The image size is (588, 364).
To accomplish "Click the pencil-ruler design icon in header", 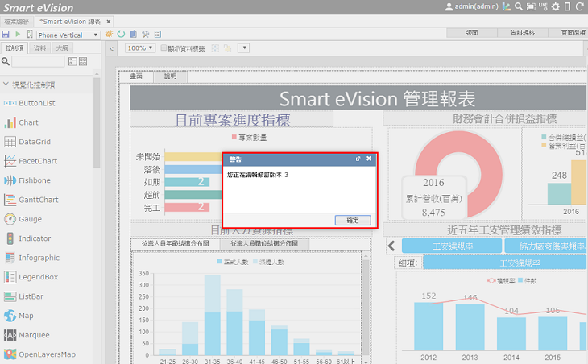I will point(507,6).
